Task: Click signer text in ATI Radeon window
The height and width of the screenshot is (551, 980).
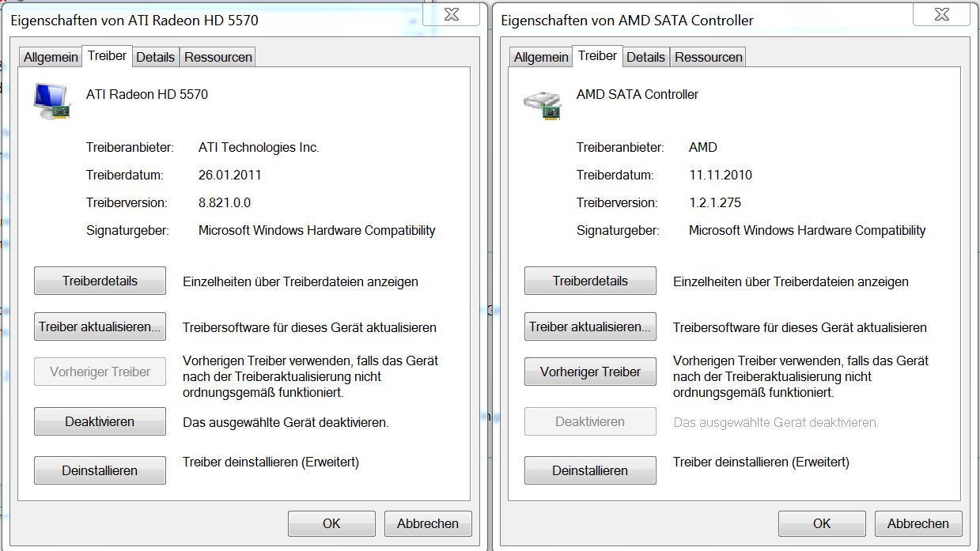Action: point(316,230)
